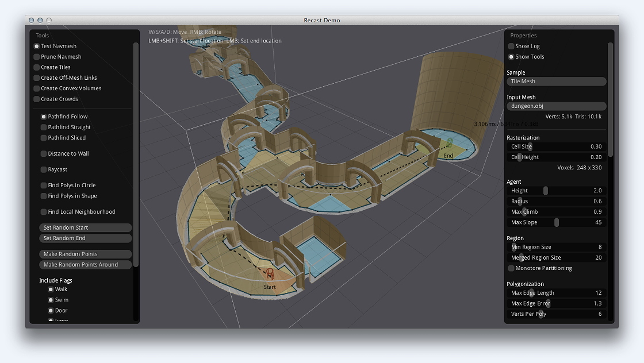
Task: Select the Create Tiles tool
Action: [x=37, y=67]
